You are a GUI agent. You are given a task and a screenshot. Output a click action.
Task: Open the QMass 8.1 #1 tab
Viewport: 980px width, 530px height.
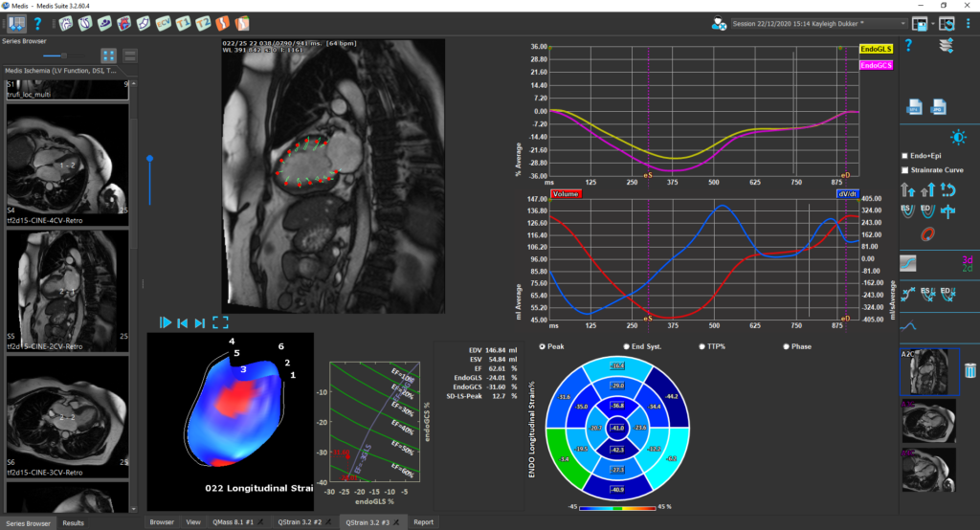[234, 522]
